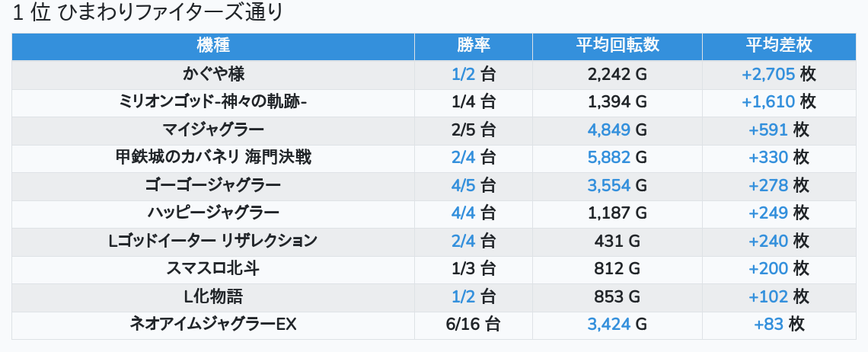Click ネオアイムジャグラーEX machine name
The image size is (868, 352).
tap(213, 325)
